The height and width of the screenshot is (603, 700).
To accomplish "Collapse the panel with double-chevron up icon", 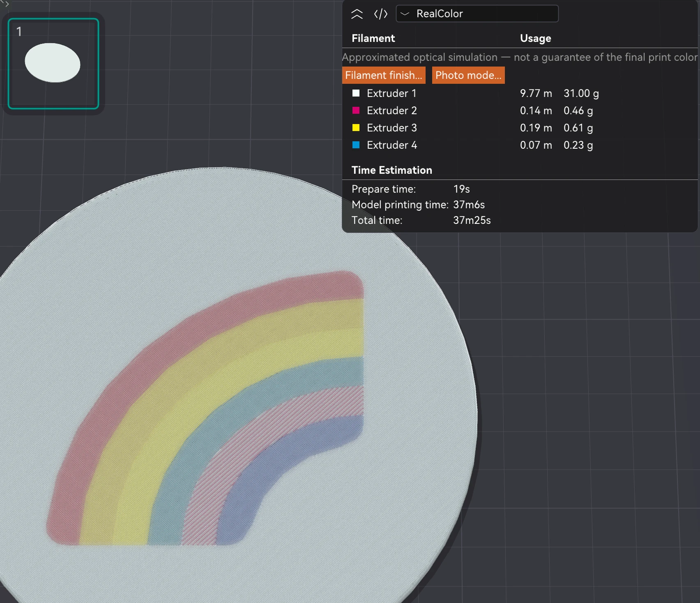I will pos(357,14).
